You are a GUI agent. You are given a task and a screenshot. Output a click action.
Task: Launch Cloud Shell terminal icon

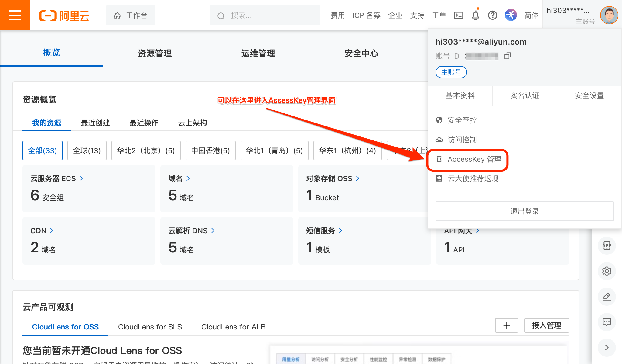(458, 15)
